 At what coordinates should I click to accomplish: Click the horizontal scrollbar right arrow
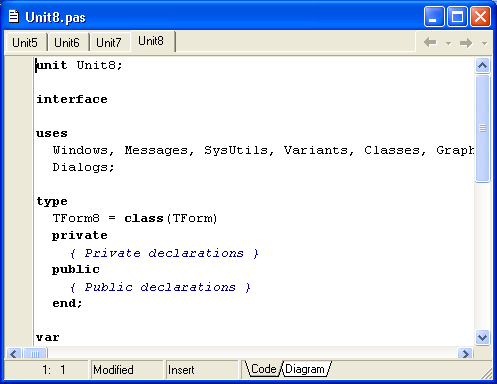(466, 354)
